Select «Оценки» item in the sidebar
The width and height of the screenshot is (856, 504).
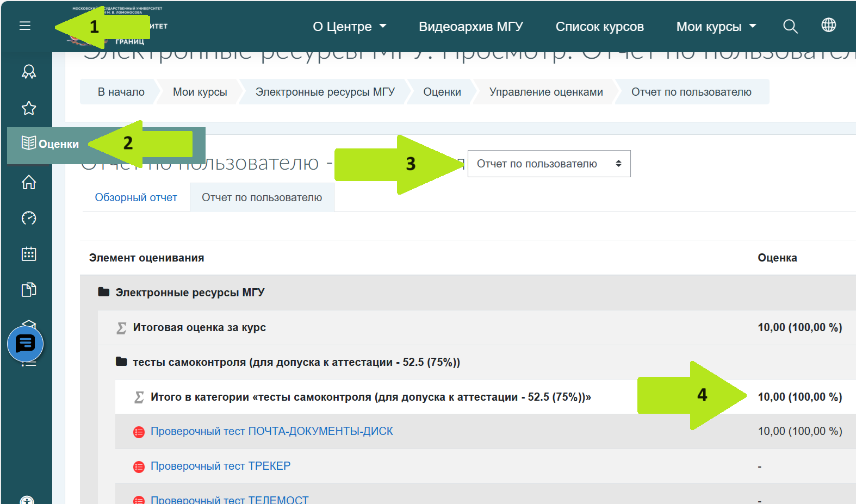point(52,144)
